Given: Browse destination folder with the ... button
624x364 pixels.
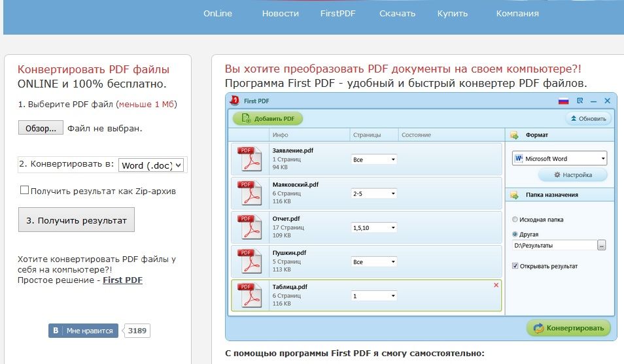Looking at the screenshot, I should tap(601, 246).
